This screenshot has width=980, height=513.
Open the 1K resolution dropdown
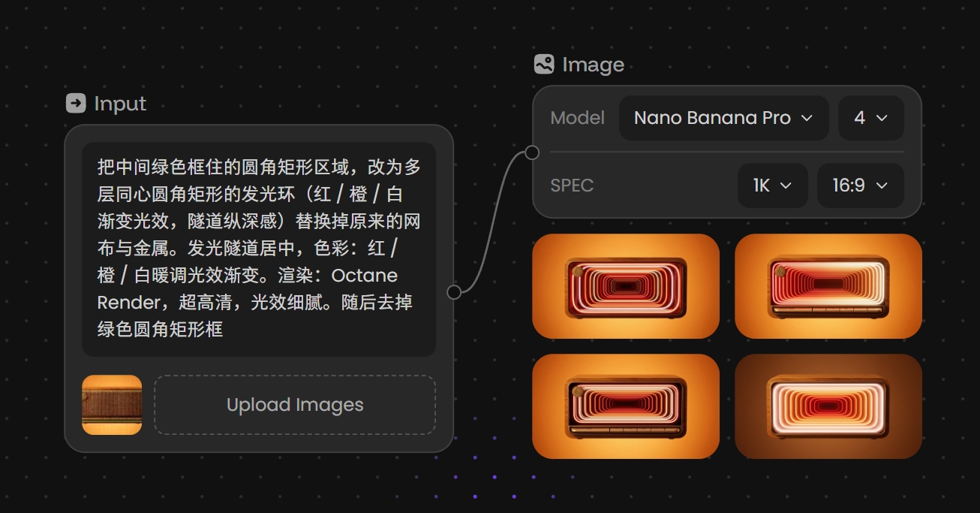[773, 186]
